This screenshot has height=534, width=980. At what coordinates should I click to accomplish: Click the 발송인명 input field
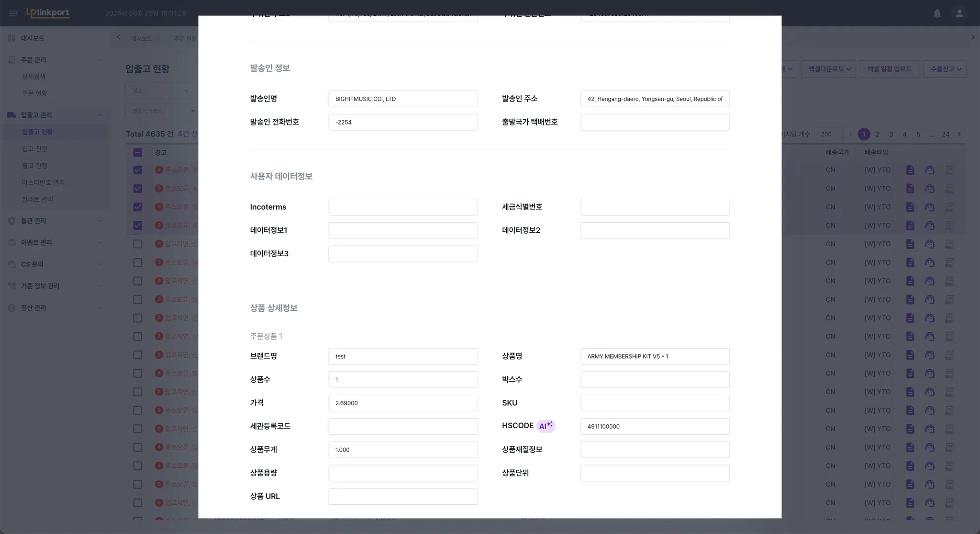point(403,99)
